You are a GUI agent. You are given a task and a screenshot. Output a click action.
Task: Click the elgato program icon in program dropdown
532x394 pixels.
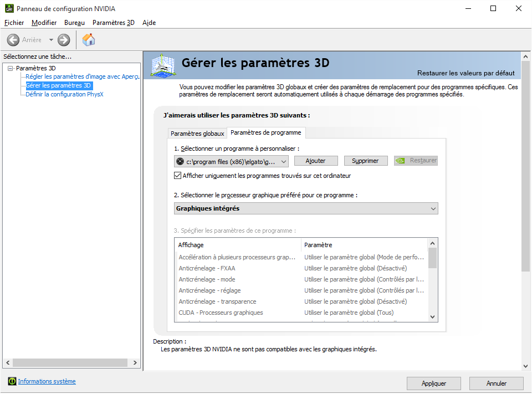(180, 162)
